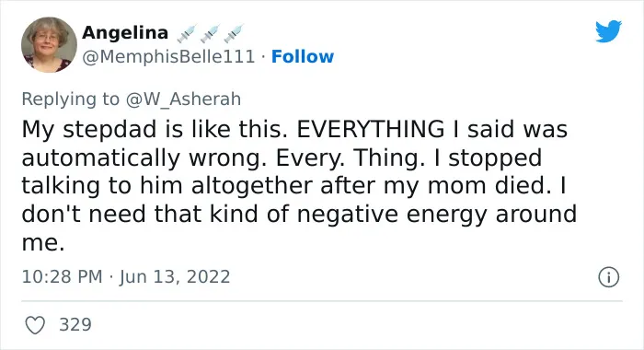Click the third syringe emoji

234,33
